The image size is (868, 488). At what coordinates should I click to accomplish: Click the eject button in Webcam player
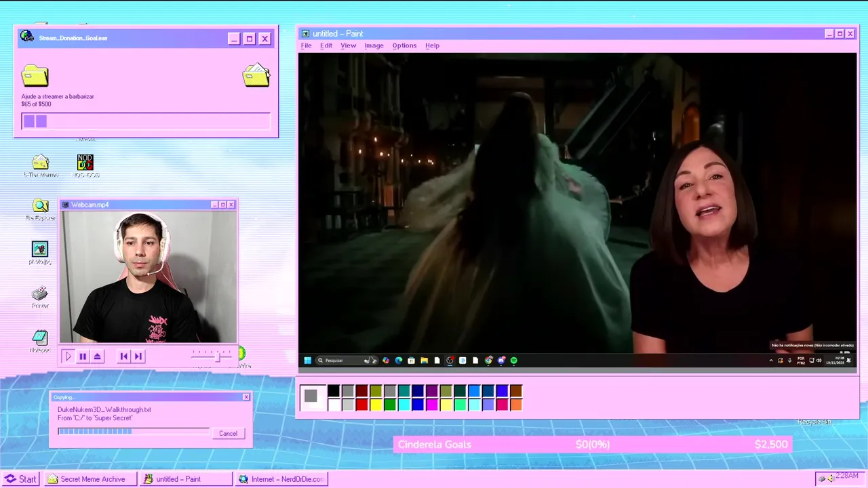[x=98, y=356]
